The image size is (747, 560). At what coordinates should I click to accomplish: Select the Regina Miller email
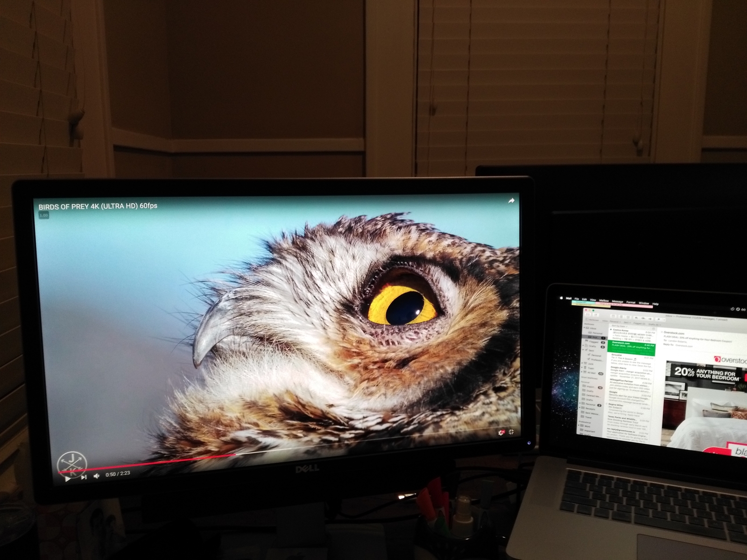click(x=628, y=409)
